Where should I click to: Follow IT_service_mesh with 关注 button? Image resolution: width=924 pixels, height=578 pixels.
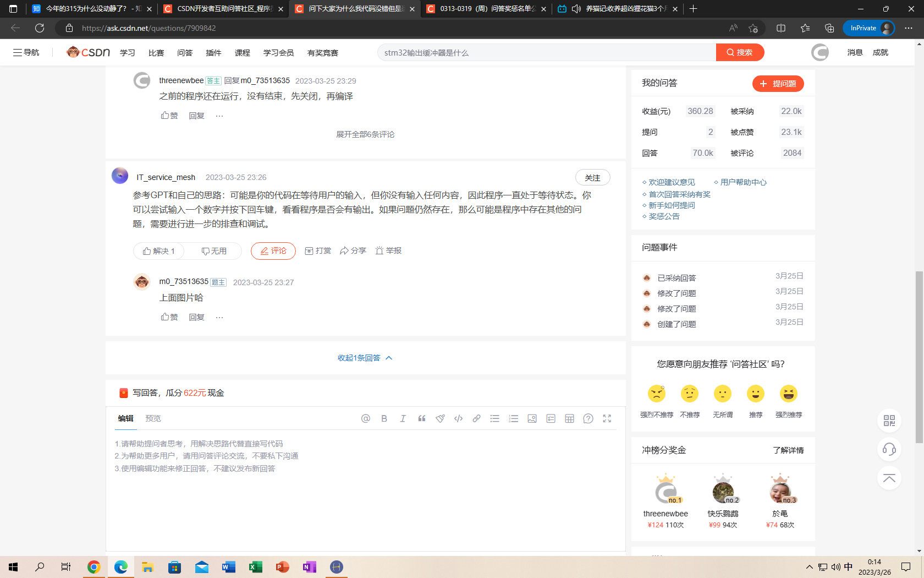tap(593, 178)
